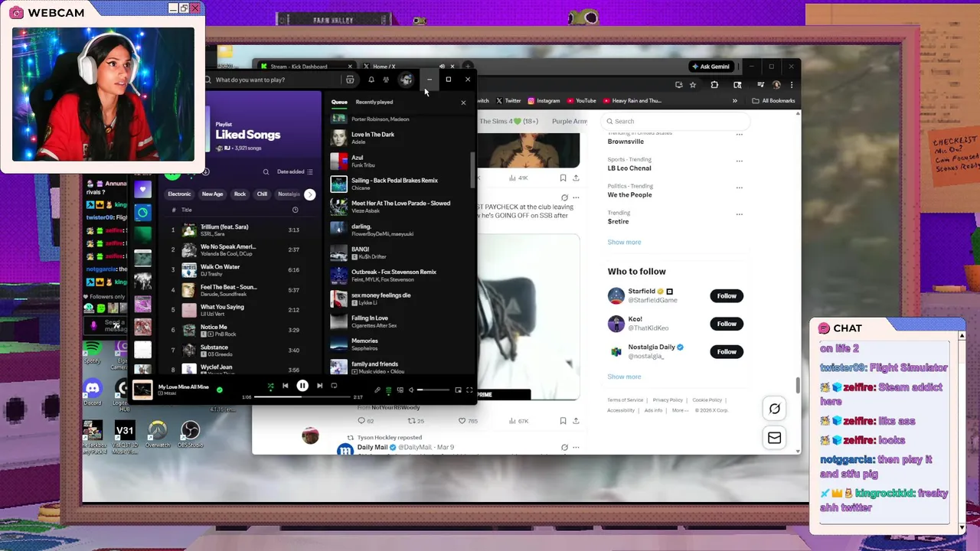Open Spotify miniplayer icon

458,390
